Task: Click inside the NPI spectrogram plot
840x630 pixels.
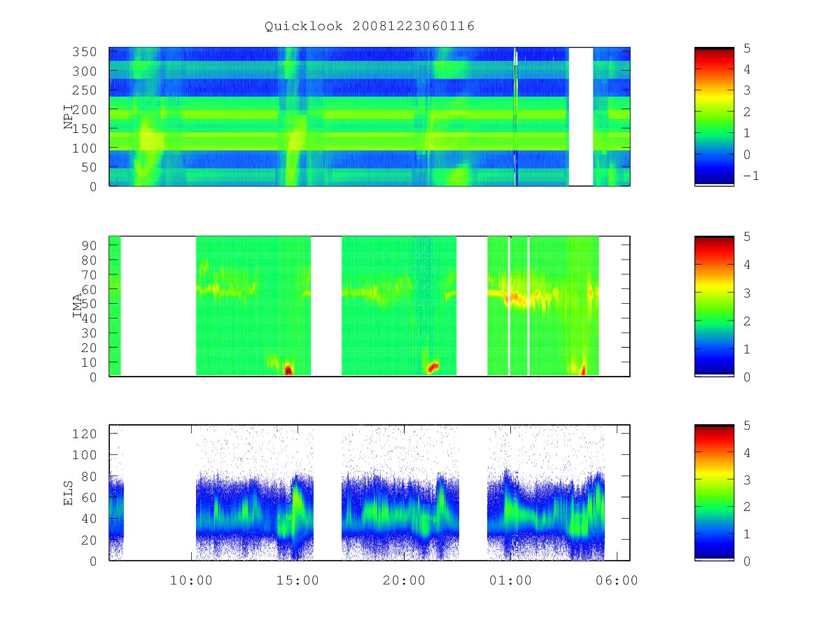Action: coord(369,116)
